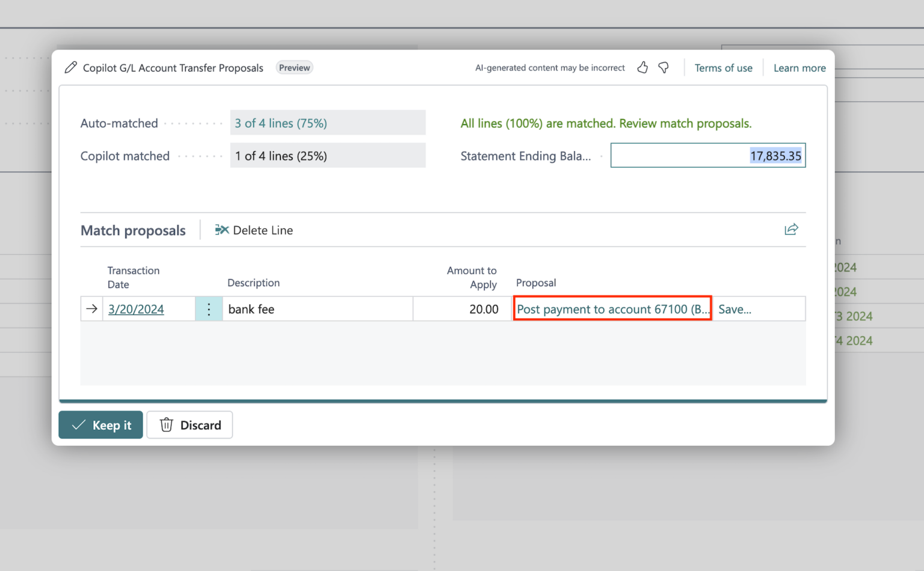The height and width of the screenshot is (571, 924).
Task: Select the Auto-matched lines field
Action: 328,123
